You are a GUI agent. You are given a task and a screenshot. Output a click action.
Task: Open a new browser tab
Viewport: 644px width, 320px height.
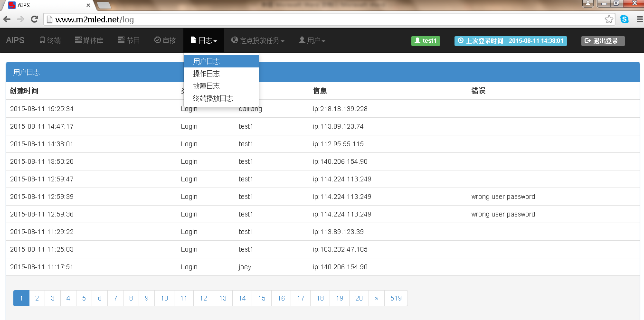[104, 5]
